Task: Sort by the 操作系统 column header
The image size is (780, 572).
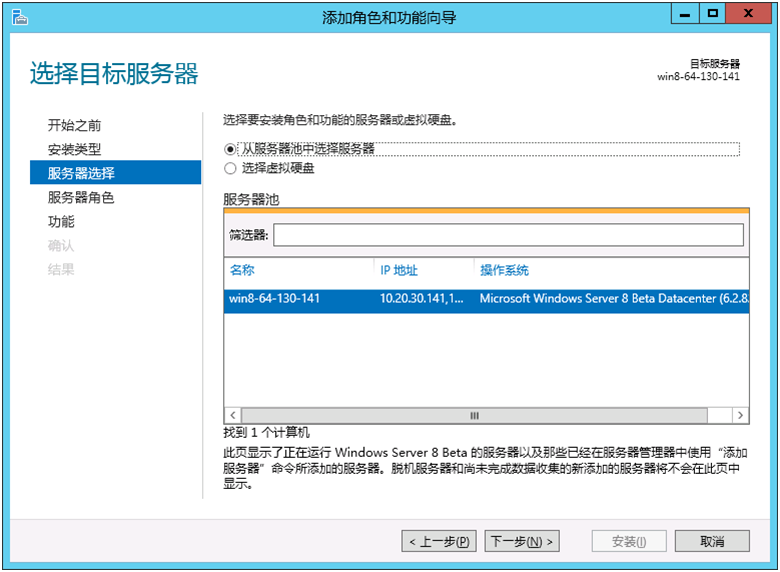Action: tap(505, 271)
